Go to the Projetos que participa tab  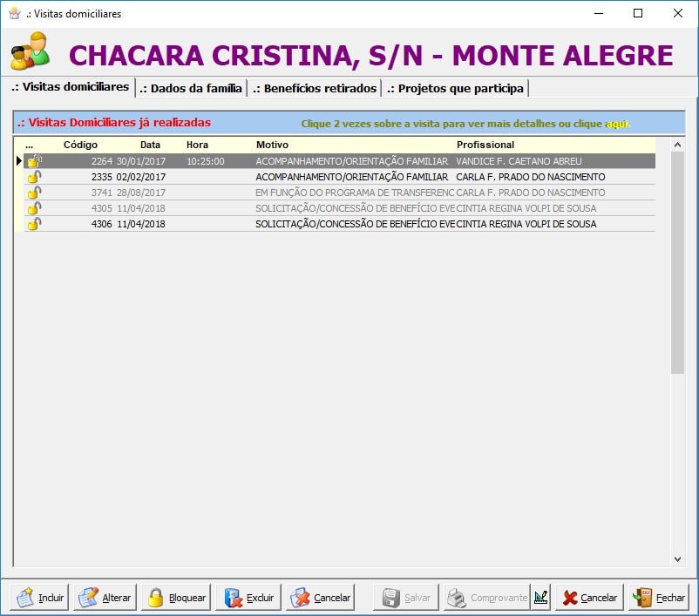tap(455, 88)
